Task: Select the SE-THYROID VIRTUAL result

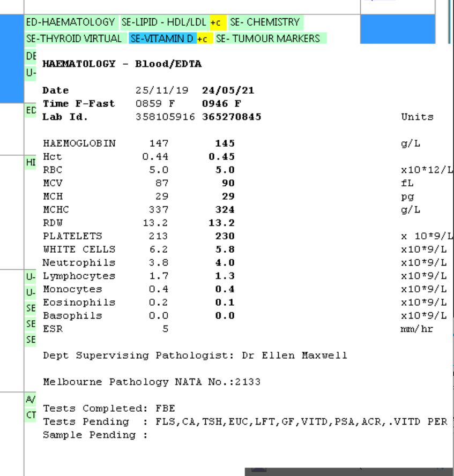Action: pyautogui.click(x=74, y=39)
